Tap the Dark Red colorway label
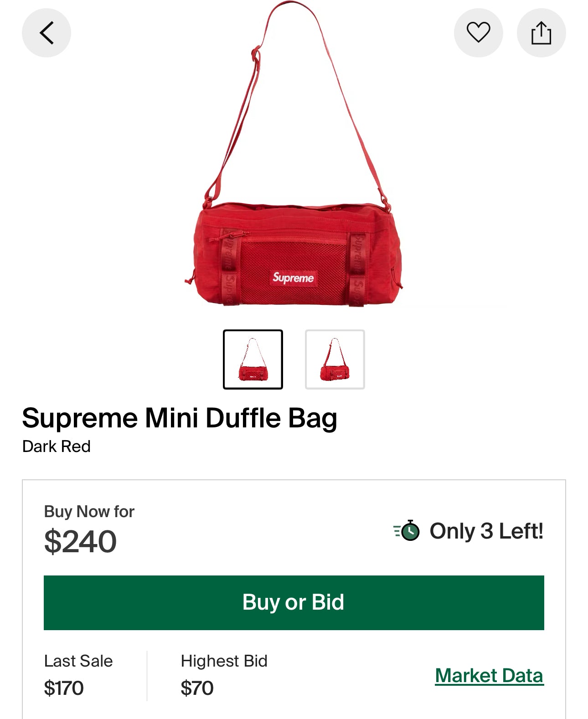The image size is (588, 719). coord(57,447)
